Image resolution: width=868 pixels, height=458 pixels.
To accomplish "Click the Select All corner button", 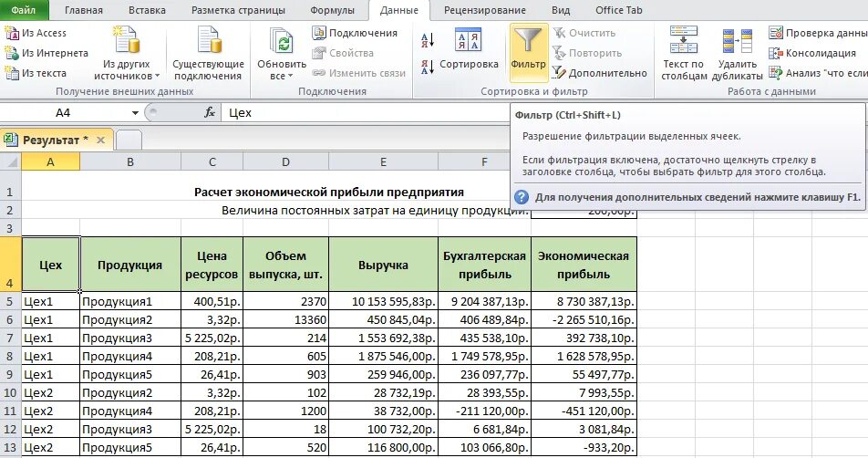I will pyautogui.click(x=11, y=161).
